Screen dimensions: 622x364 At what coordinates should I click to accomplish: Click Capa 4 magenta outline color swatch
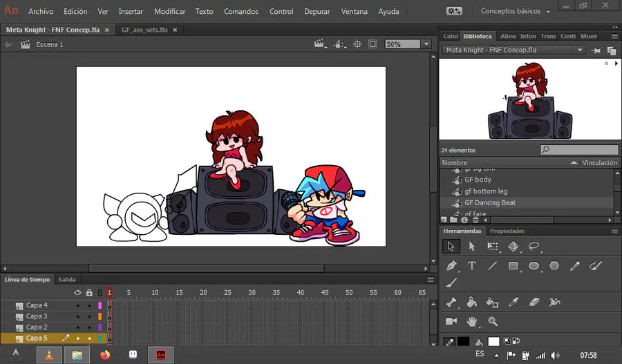[100, 306]
